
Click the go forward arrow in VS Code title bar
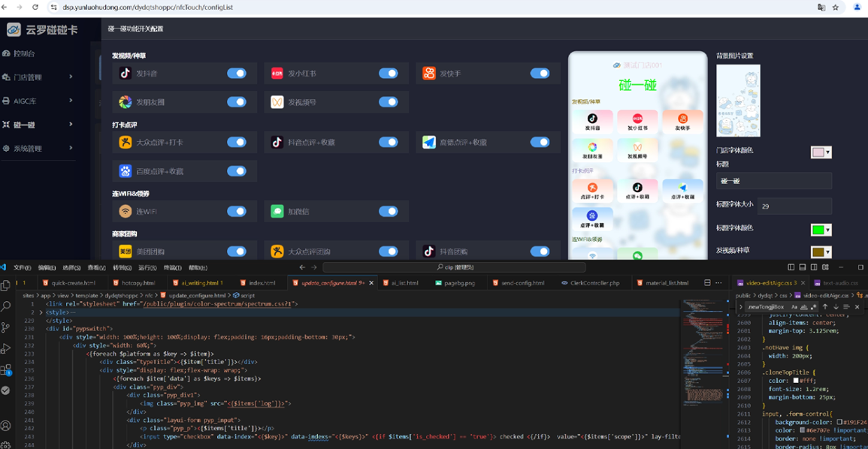click(314, 267)
